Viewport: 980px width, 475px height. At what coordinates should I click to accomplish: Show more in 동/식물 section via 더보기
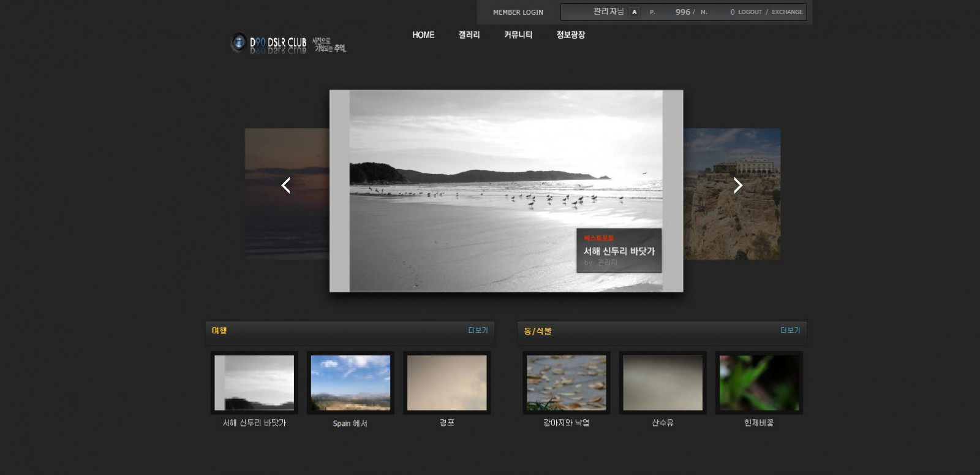790,330
